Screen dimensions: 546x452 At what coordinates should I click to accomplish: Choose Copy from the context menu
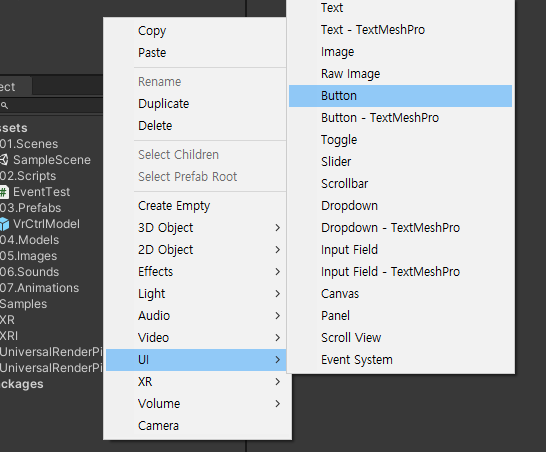196,31
